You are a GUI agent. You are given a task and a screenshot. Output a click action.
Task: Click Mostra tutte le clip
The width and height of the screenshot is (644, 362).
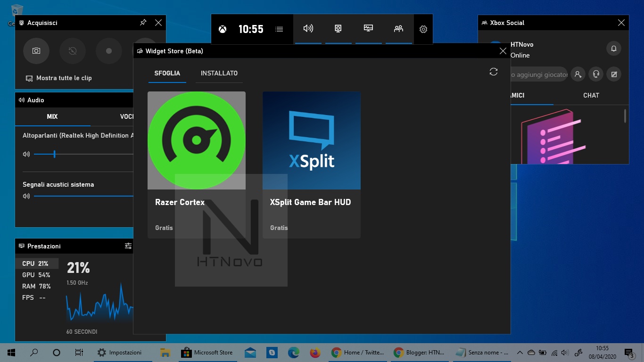pyautogui.click(x=63, y=78)
